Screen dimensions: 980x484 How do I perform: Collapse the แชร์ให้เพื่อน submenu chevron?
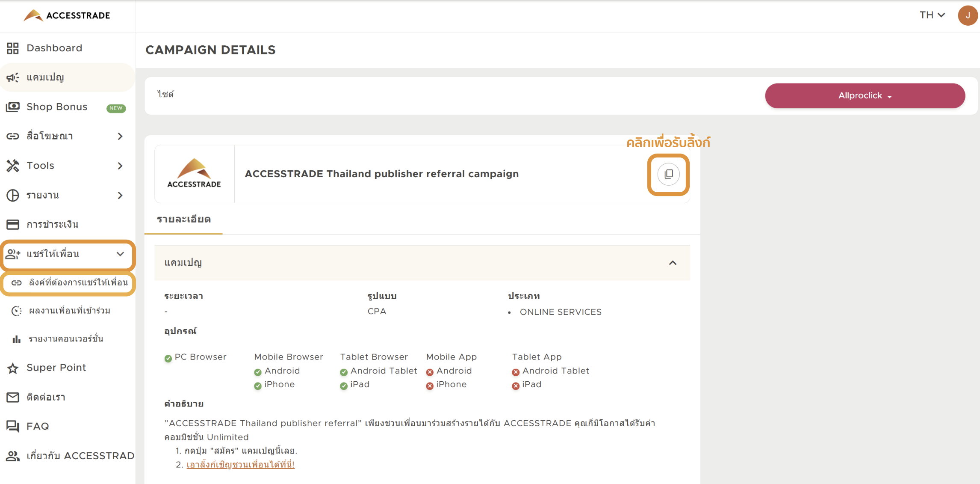pyautogui.click(x=120, y=254)
